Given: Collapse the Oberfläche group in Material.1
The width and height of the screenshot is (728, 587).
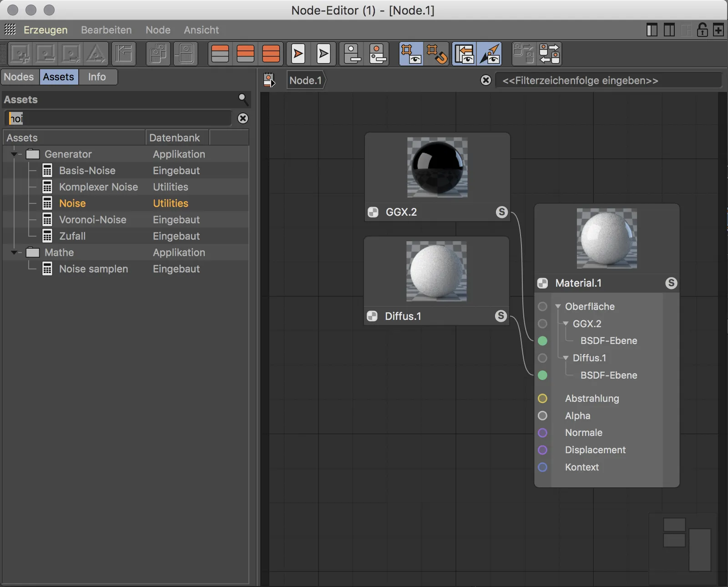Looking at the screenshot, I should [558, 307].
